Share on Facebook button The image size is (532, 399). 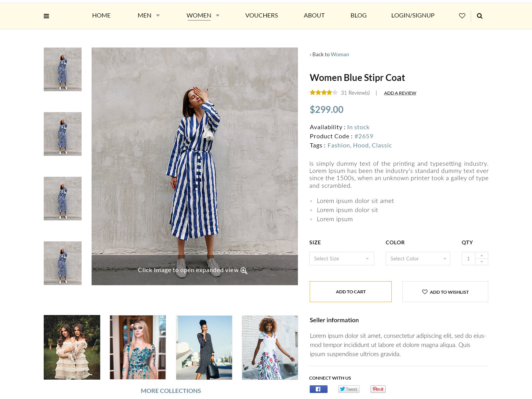click(x=318, y=389)
